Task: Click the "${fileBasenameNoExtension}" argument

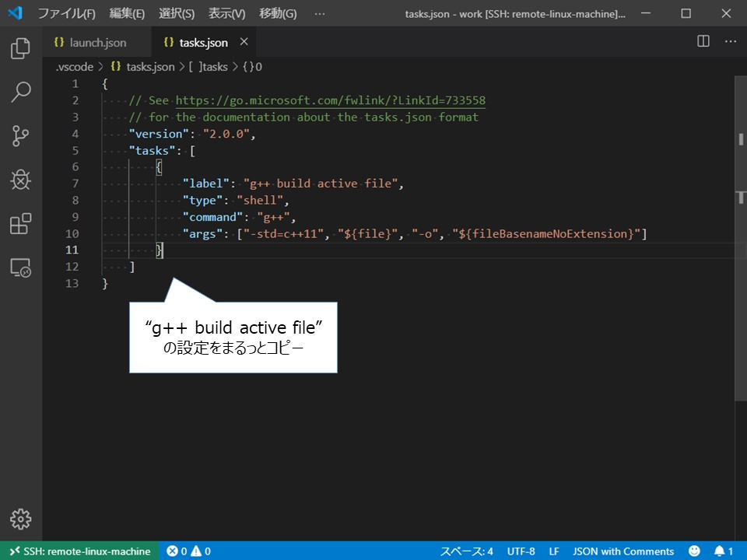Action: pyautogui.click(x=546, y=234)
